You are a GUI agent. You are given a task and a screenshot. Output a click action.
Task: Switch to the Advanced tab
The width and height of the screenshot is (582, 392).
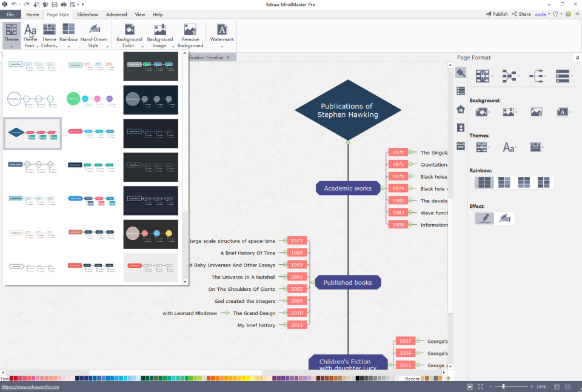pyautogui.click(x=116, y=15)
